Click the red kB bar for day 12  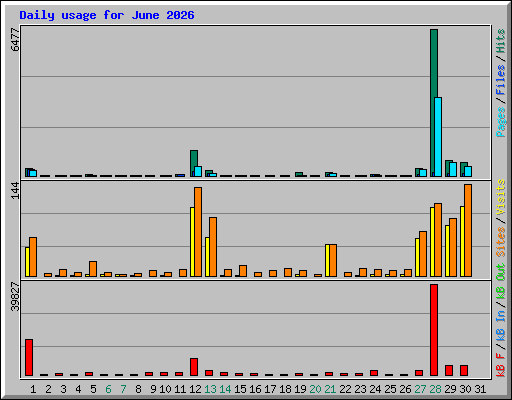[x=194, y=367]
